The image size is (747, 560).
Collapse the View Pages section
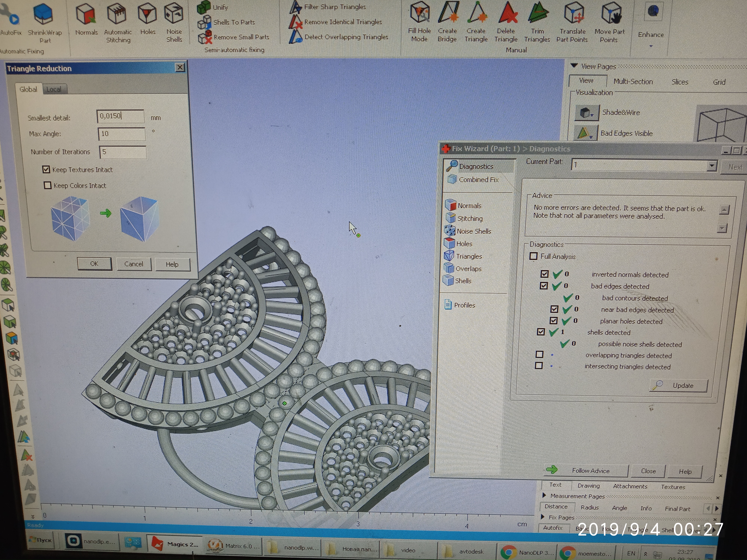point(574,66)
